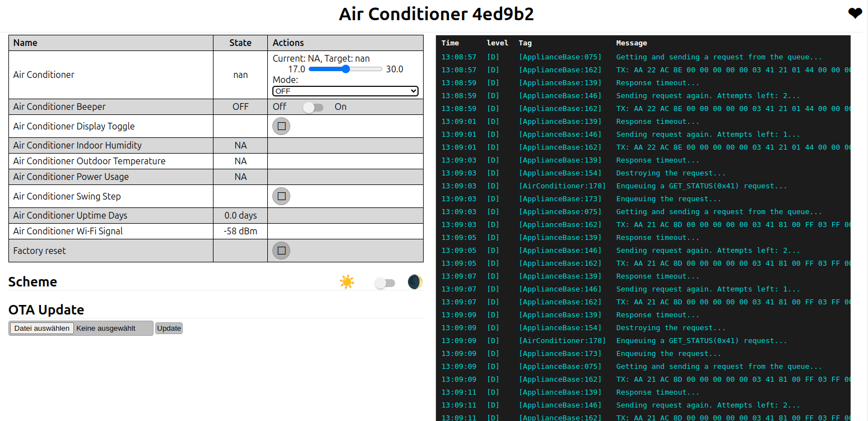This screenshot has width=868, height=421.
Task: Toggle the Scheme light/dark switch
Action: point(384,283)
